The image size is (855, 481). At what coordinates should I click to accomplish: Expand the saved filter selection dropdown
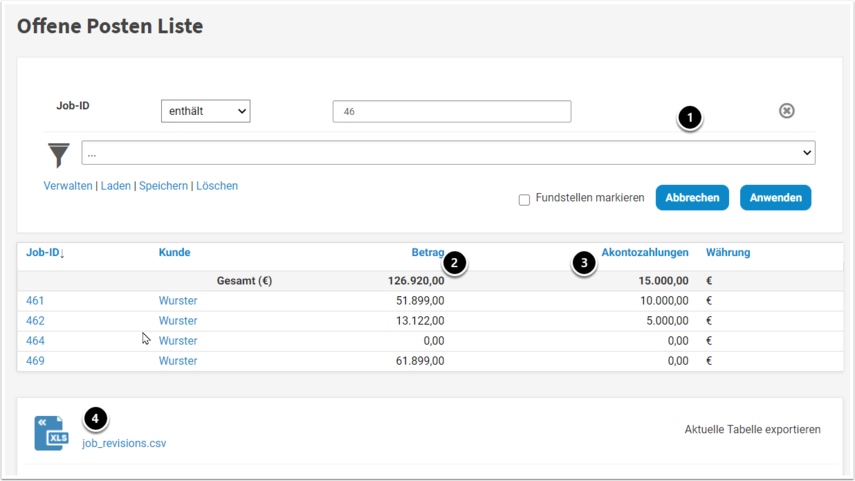pyautogui.click(x=448, y=153)
